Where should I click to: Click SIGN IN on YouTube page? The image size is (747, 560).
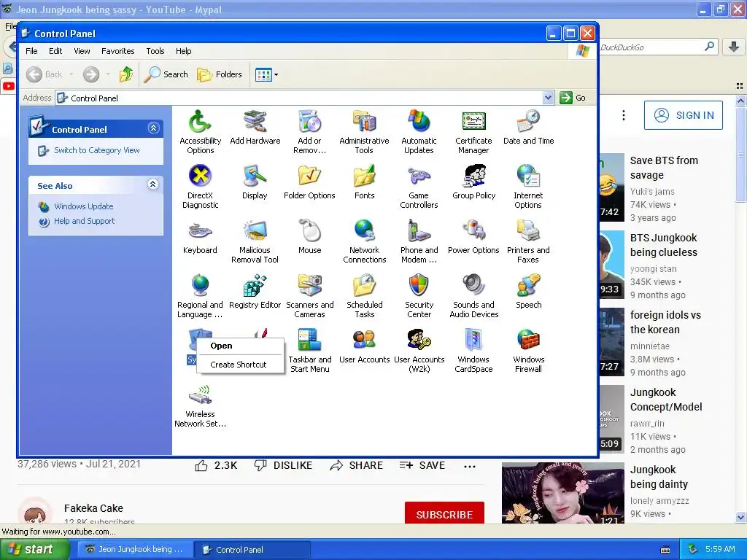pos(683,115)
